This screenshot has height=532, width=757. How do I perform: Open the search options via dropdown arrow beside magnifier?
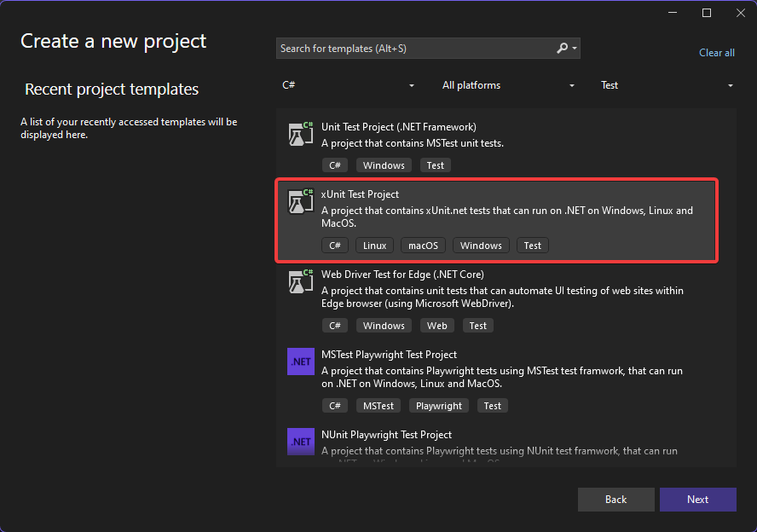pyautogui.click(x=573, y=48)
